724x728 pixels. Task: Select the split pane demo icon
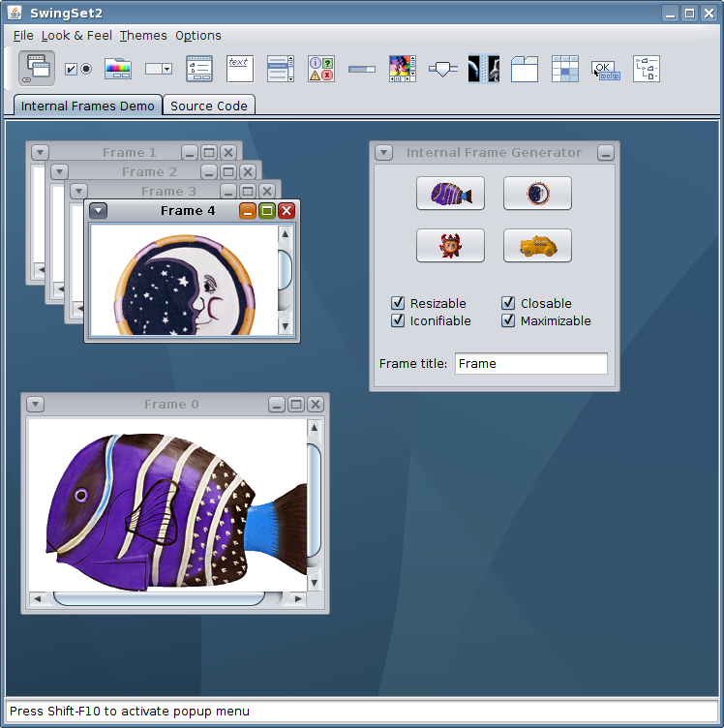point(484,69)
